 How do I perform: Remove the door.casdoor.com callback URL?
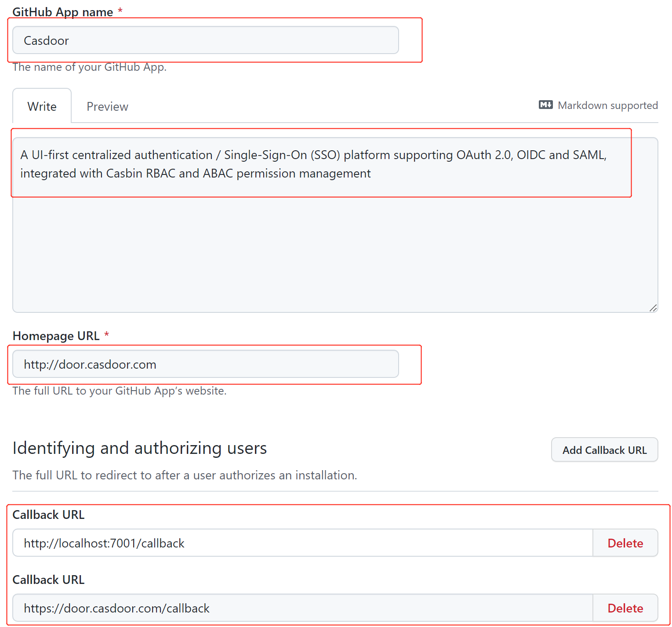coord(625,608)
